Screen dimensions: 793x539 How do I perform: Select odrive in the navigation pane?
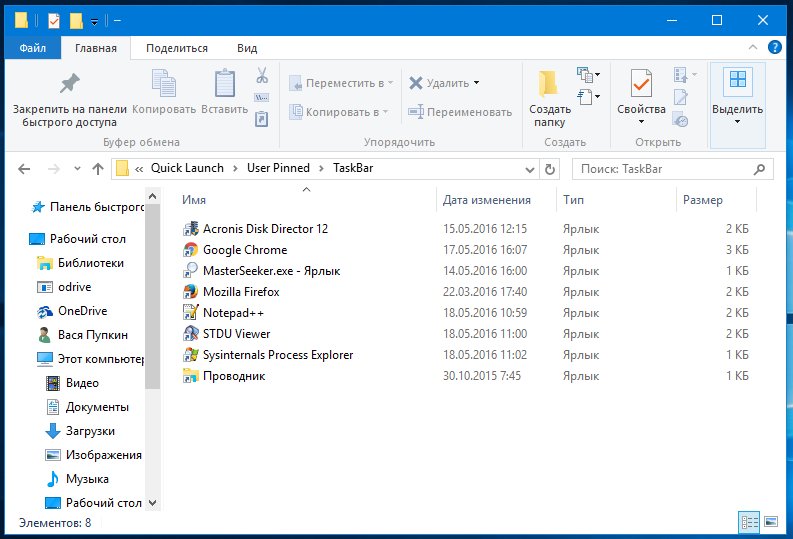click(64, 287)
